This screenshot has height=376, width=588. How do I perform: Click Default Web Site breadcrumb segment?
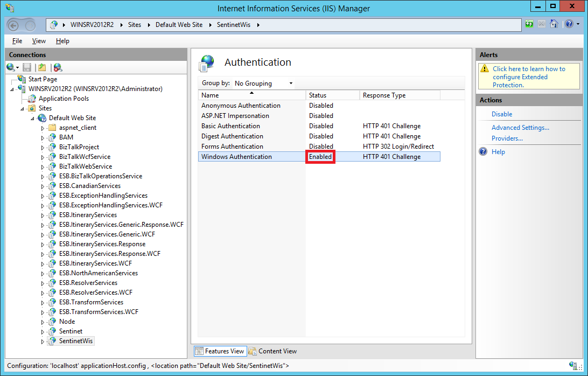pos(179,25)
